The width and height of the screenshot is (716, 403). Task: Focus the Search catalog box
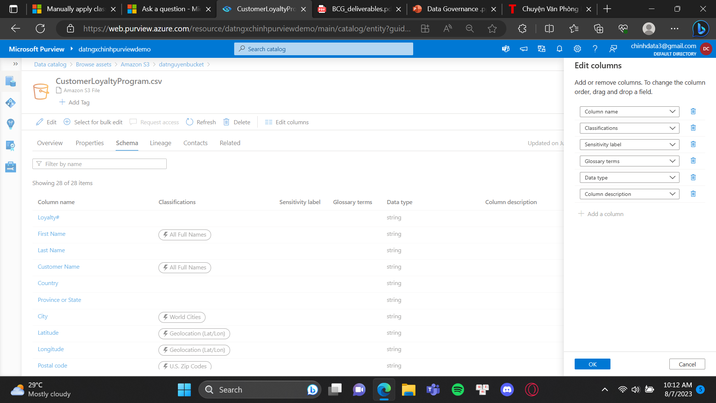[323, 49]
